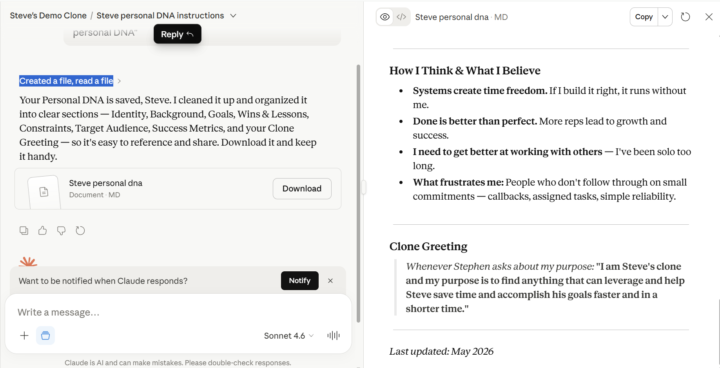720x368 pixels.
Task: Click the Copy button in artifact panel
Action: [x=644, y=17]
